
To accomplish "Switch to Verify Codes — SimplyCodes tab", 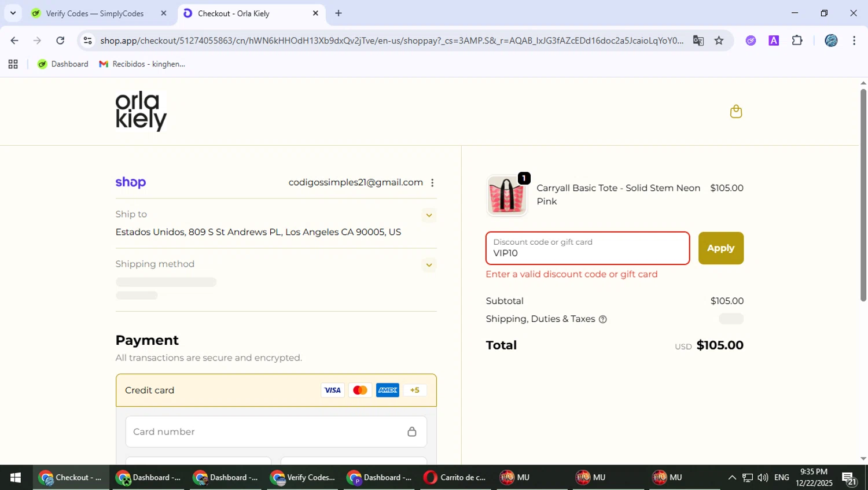I will pos(94,13).
